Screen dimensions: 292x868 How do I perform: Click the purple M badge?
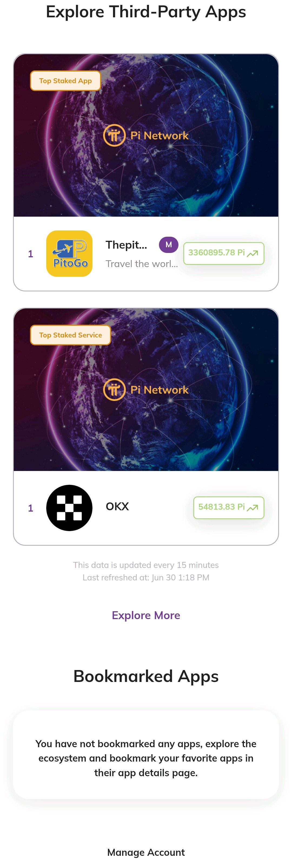(x=168, y=245)
